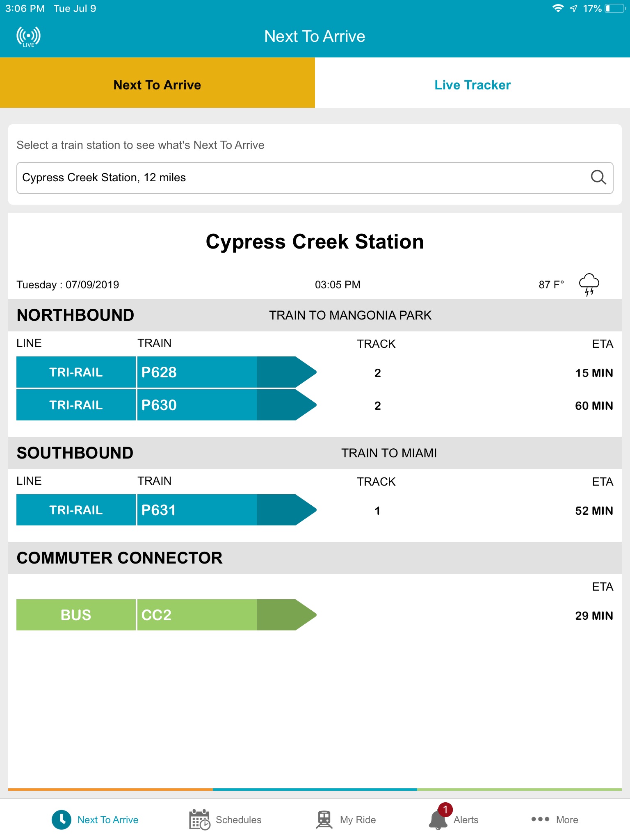
Task: Tap Alerts label in bottom bar
Action: [466, 819]
